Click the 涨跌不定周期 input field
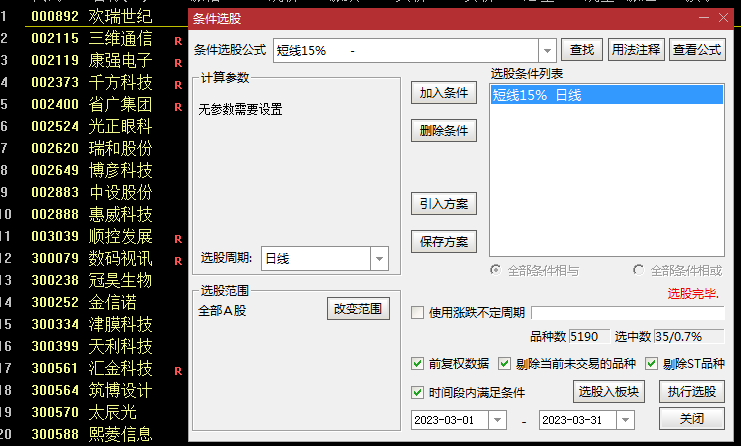Viewport: 741px width, 446px height. click(x=628, y=312)
